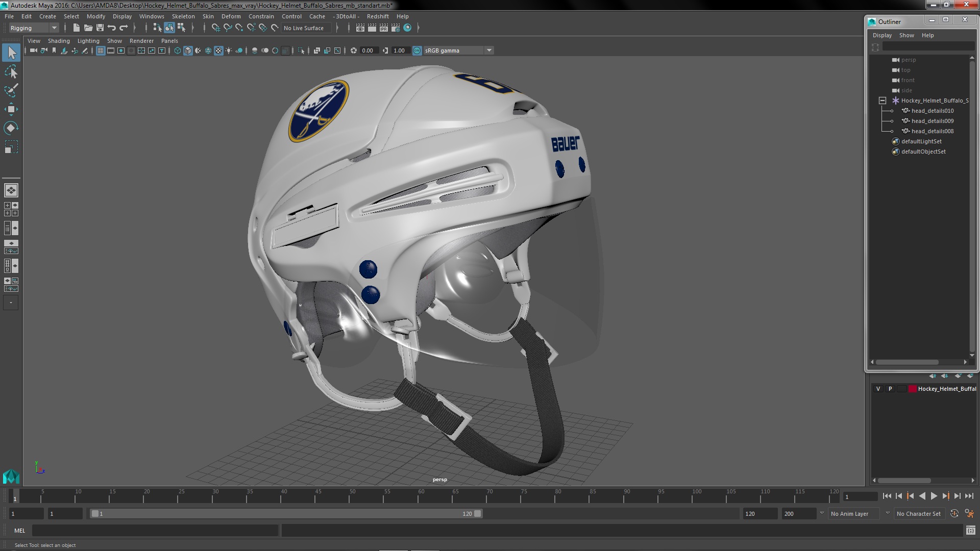Choose the Move tool
Screen dimensions: 980x551
(11, 109)
